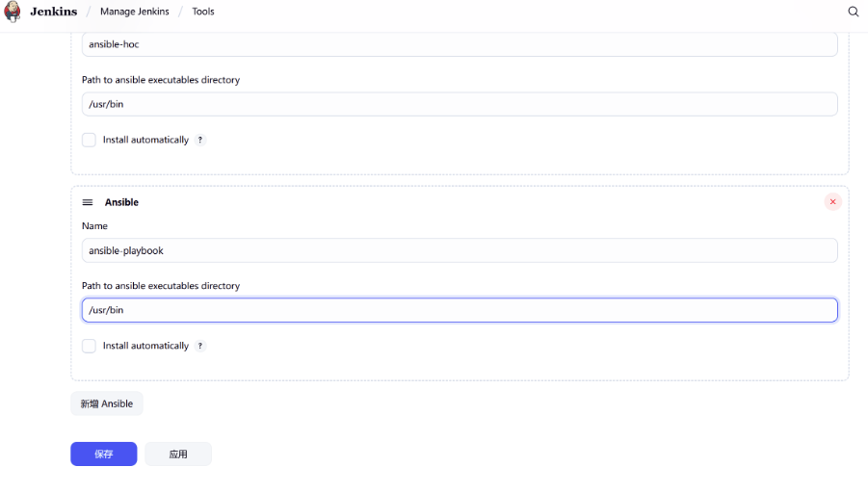This screenshot has width=868, height=493.
Task: Click the 新增 Ansible button
Action: tap(107, 403)
